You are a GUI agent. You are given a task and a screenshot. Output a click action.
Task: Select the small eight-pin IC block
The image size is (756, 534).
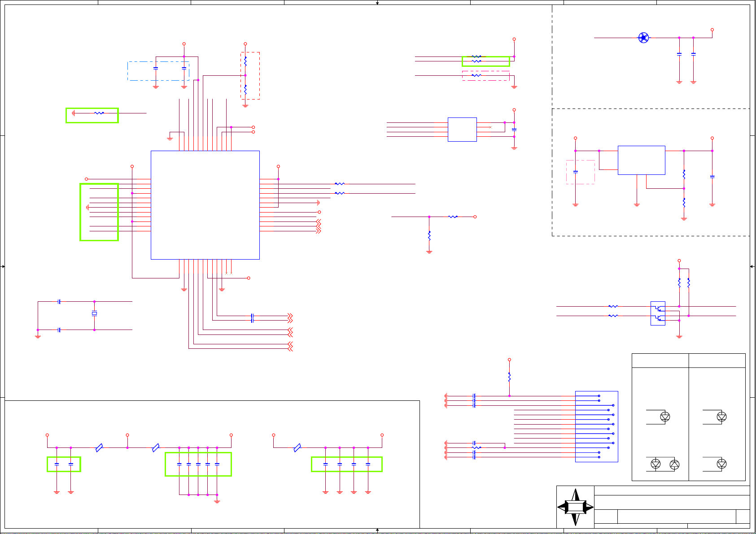click(x=462, y=130)
